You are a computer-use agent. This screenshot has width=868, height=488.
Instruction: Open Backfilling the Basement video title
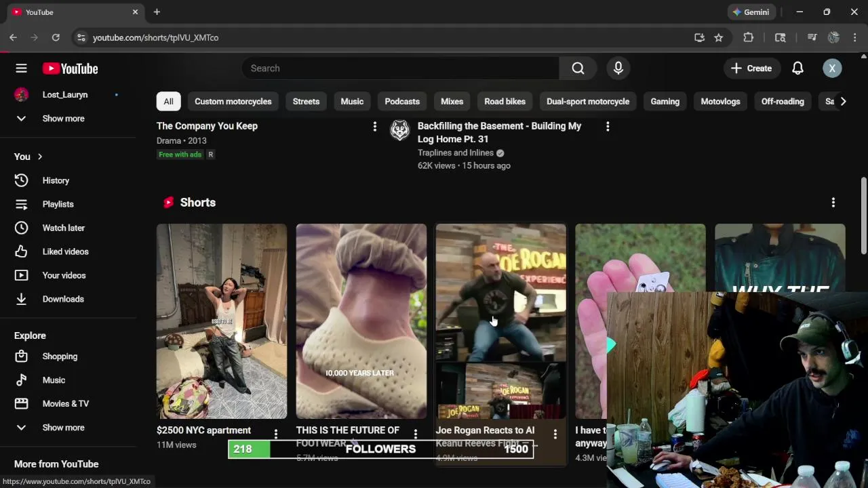point(499,132)
